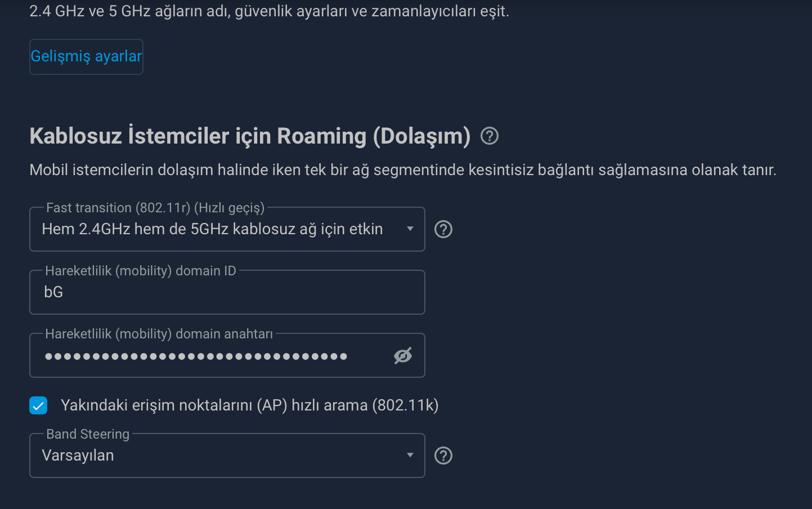The image size is (812, 509).
Task: Open Gelişmiş ayarlar
Action: [86, 56]
